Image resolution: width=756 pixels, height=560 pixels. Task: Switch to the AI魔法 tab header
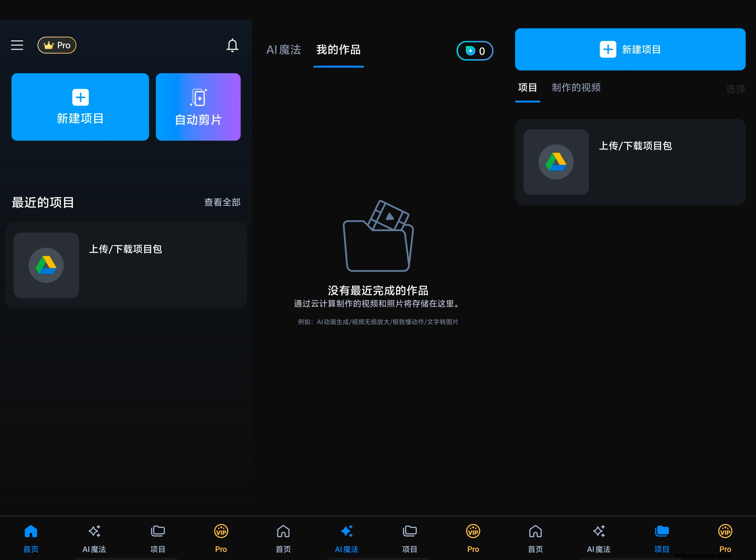[x=284, y=50]
